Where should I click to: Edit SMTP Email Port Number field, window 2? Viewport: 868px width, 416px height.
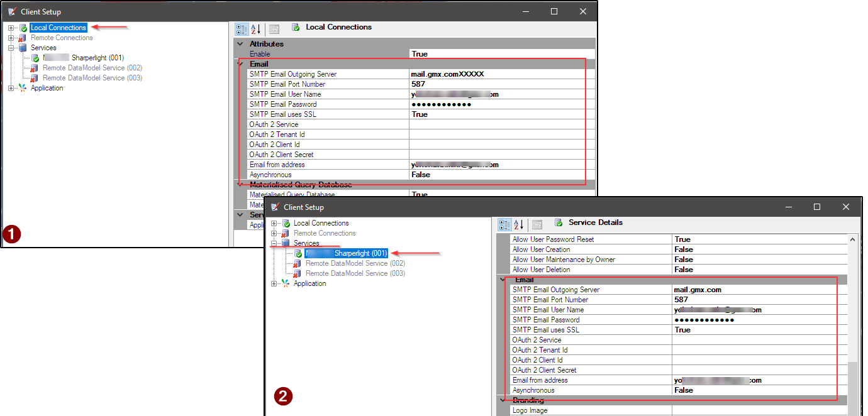coord(759,300)
